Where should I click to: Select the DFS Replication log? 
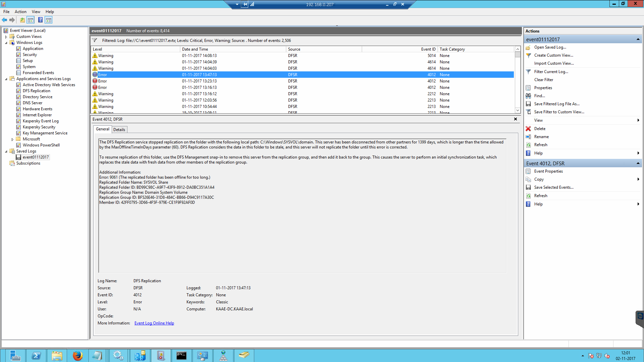point(36,91)
